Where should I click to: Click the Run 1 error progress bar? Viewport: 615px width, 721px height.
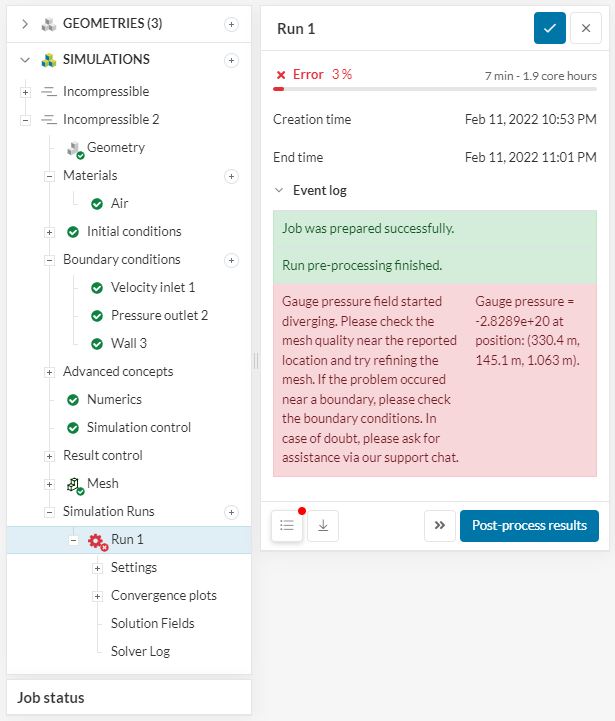pos(435,89)
